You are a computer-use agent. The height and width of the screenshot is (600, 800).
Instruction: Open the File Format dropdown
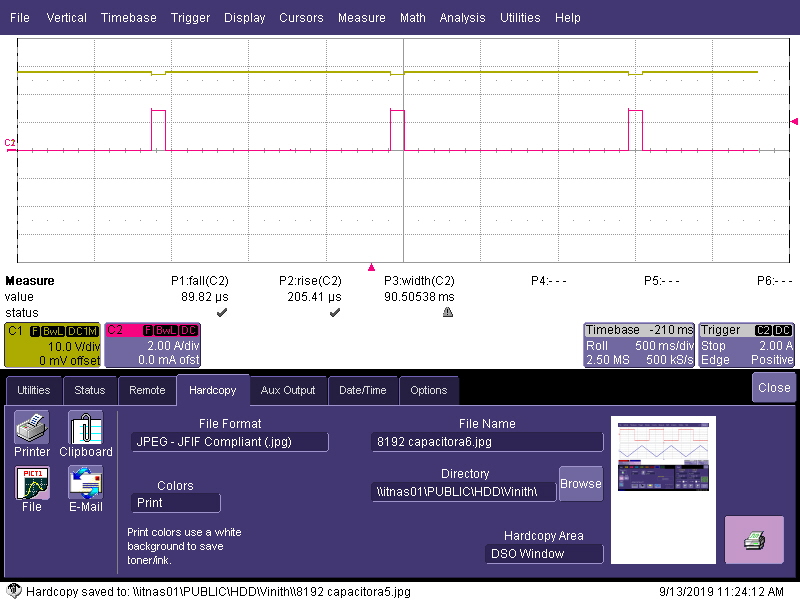pos(230,442)
